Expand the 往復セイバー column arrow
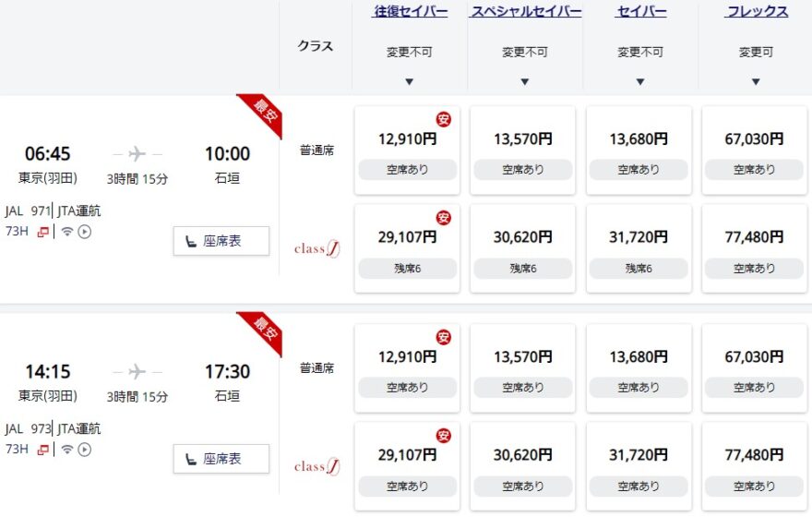Viewport: 812px width, 517px height. click(x=409, y=81)
